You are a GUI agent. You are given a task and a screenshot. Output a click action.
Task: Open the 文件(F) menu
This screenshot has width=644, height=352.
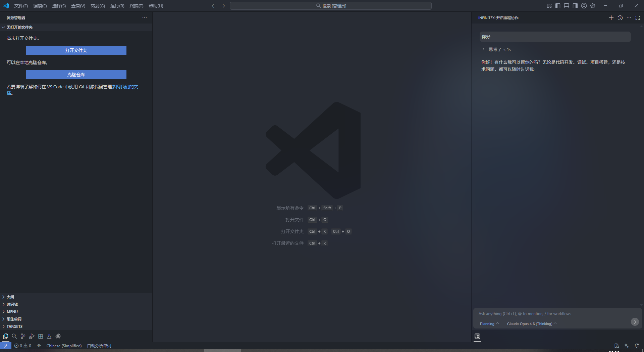(x=21, y=6)
